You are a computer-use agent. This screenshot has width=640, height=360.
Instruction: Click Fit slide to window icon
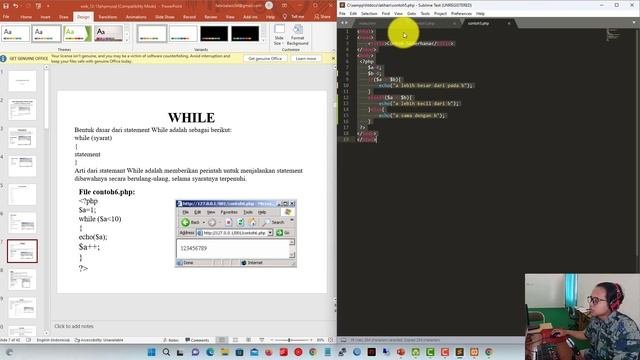[331, 340]
